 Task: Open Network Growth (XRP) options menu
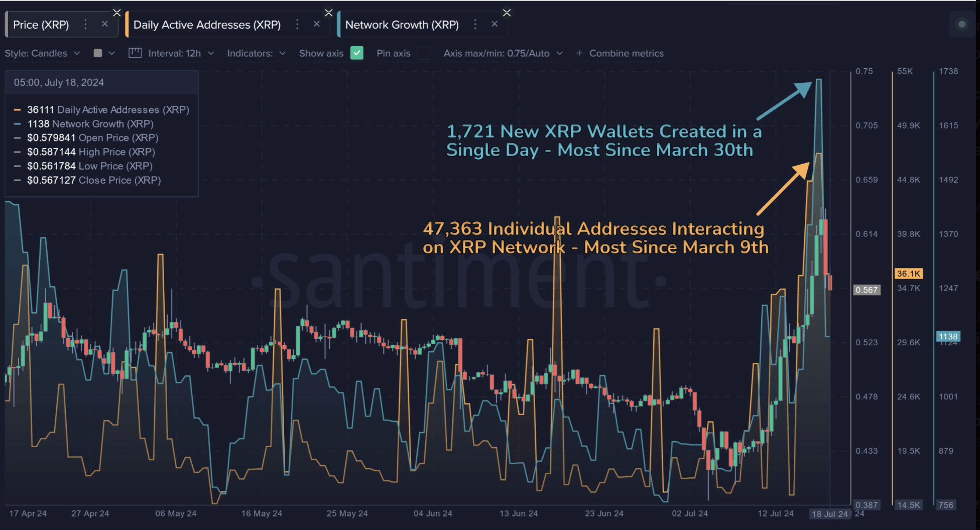[x=475, y=24]
